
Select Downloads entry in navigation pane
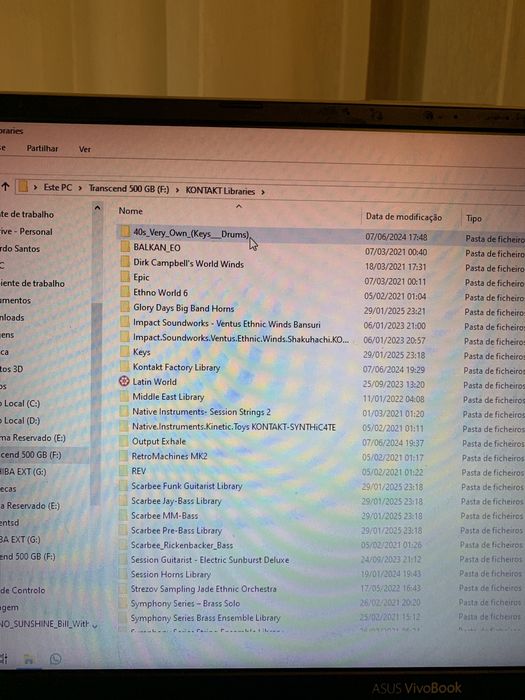pyautogui.click(x=12, y=317)
